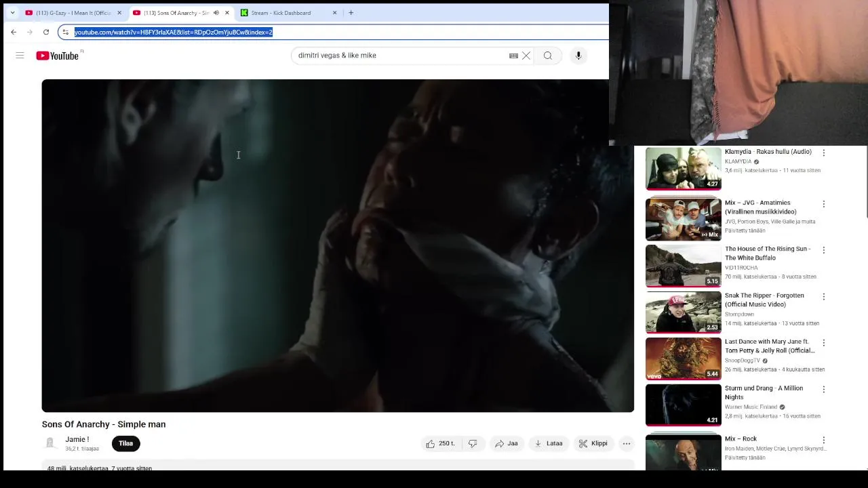Image resolution: width=868 pixels, height=488 pixels.
Task: Click the video title Sons Of Anarchy - Simple man
Action: (104, 424)
